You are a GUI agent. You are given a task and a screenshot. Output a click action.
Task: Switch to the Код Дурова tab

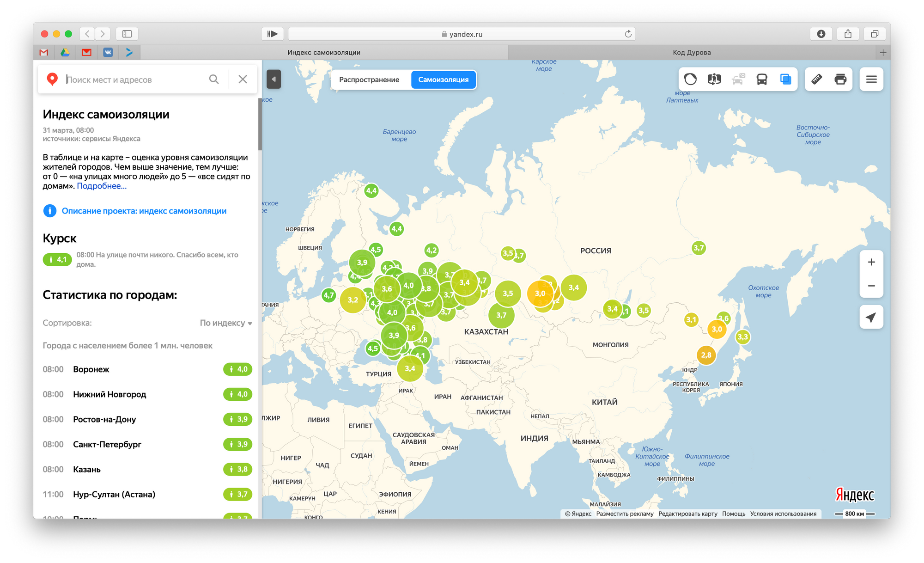coord(692,53)
